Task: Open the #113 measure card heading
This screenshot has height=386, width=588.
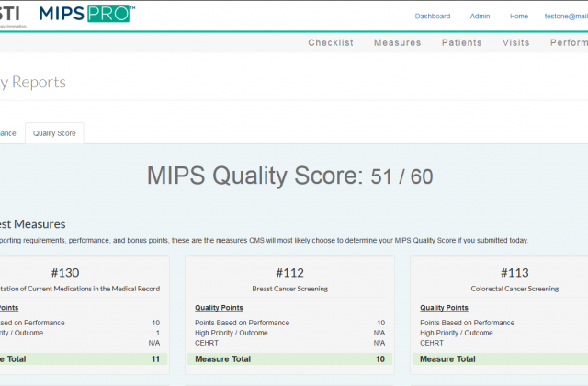Action: (x=514, y=273)
